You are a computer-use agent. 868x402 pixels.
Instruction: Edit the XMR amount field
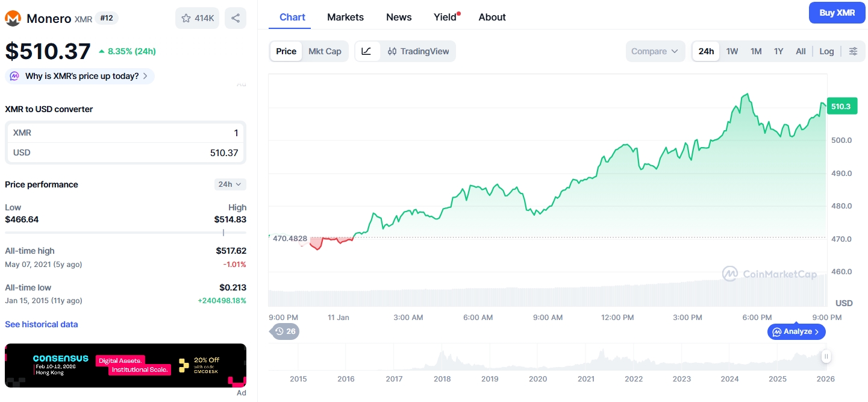(125, 133)
